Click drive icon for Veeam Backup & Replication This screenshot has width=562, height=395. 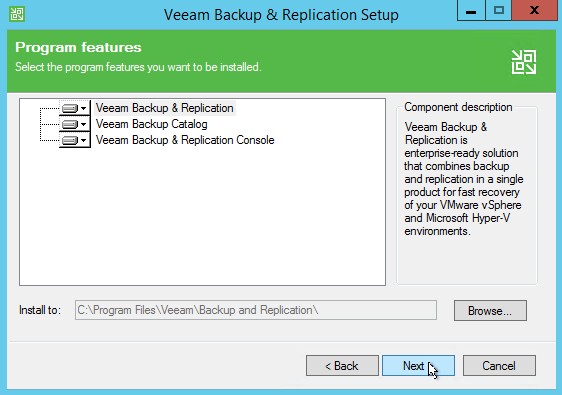tap(70, 108)
